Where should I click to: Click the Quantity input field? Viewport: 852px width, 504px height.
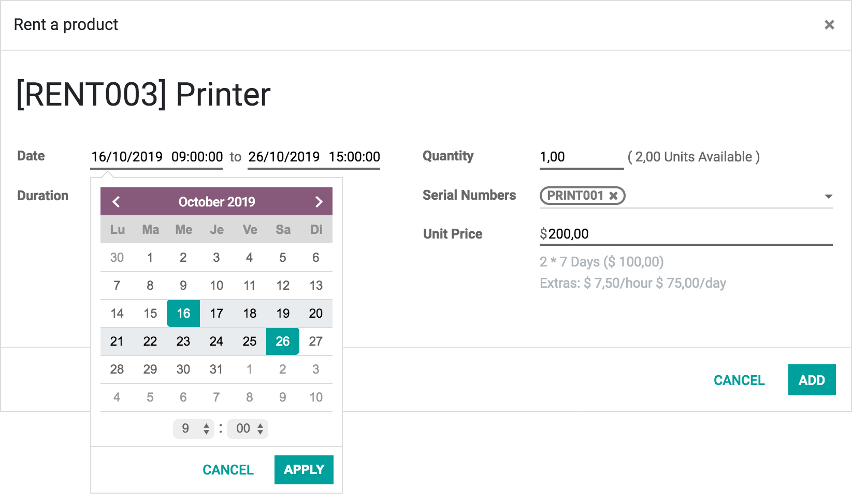(581, 157)
